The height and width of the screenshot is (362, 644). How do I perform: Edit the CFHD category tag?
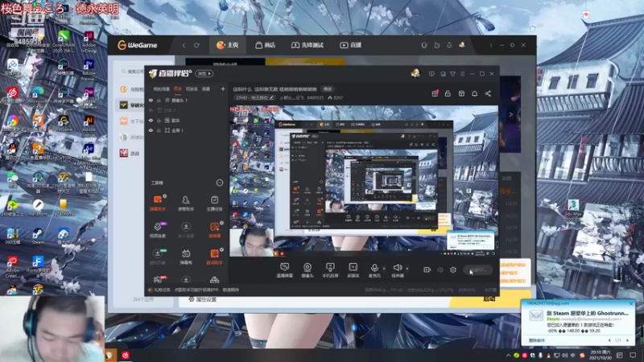click(254, 97)
